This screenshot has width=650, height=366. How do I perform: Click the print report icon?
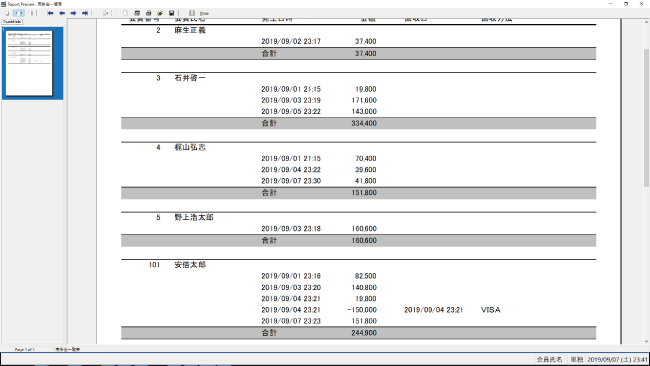tap(148, 13)
